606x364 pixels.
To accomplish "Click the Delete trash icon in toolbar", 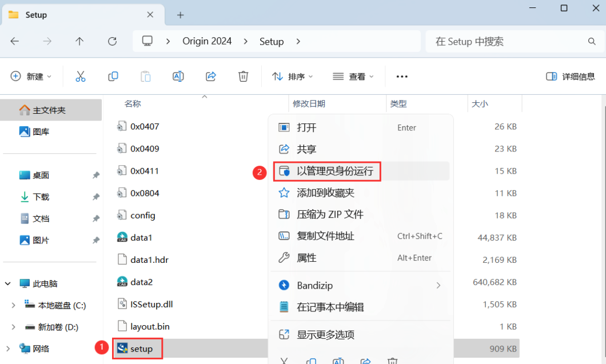I will (243, 77).
